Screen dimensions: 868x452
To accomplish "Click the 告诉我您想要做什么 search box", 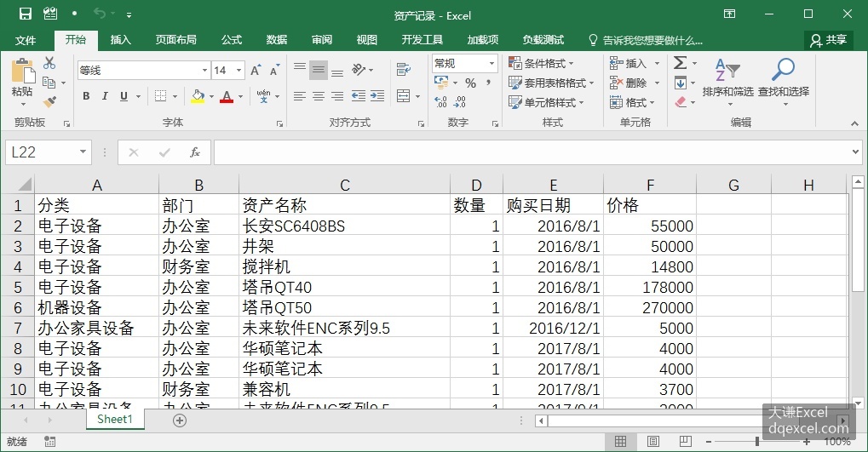I will click(x=646, y=40).
